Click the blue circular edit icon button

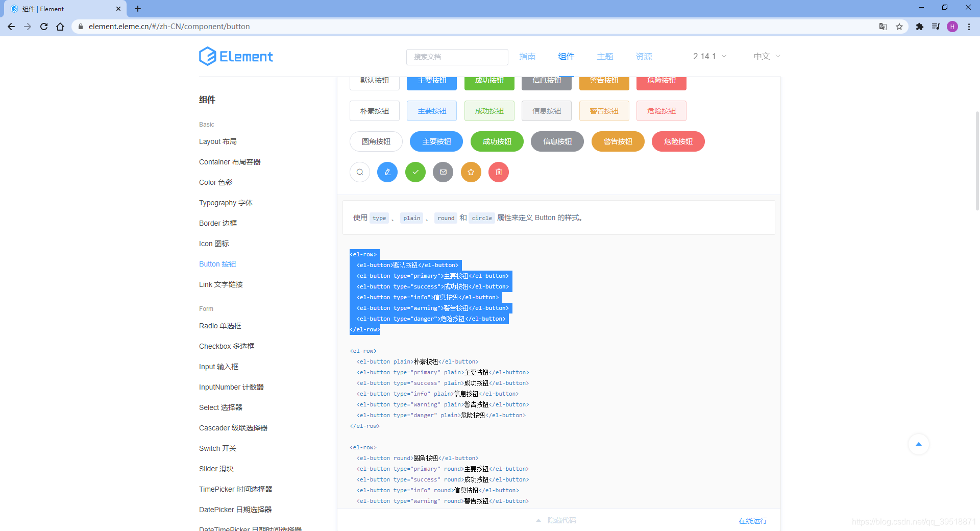(387, 172)
